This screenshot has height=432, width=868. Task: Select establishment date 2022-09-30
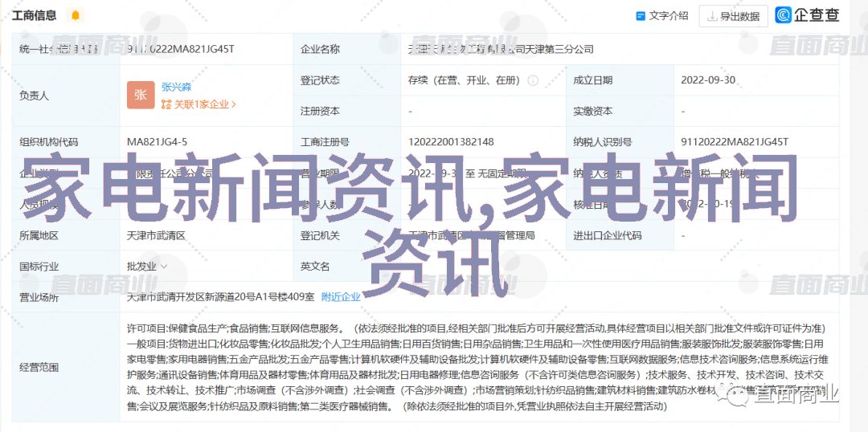(x=708, y=79)
